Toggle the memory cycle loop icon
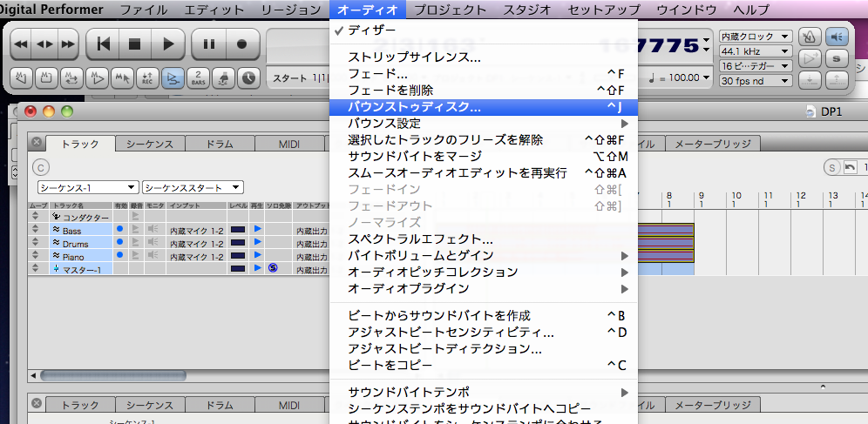The height and width of the screenshot is (424, 868). click(x=72, y=78)
